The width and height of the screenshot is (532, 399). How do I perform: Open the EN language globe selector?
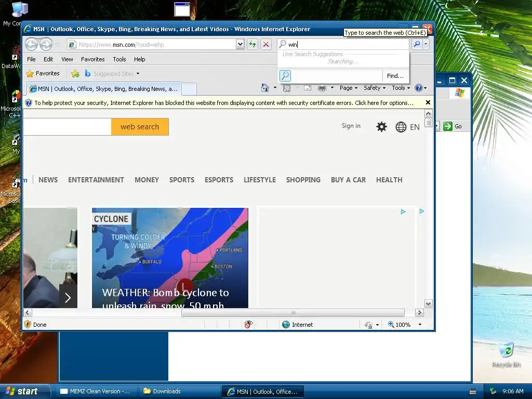[x=407, y=127]
